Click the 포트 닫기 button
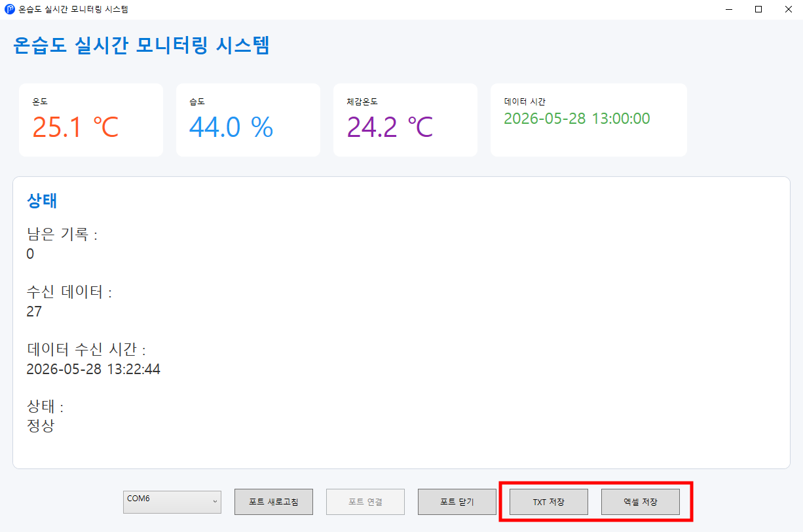This screenshot has height=532, width=803. [457, 502]
